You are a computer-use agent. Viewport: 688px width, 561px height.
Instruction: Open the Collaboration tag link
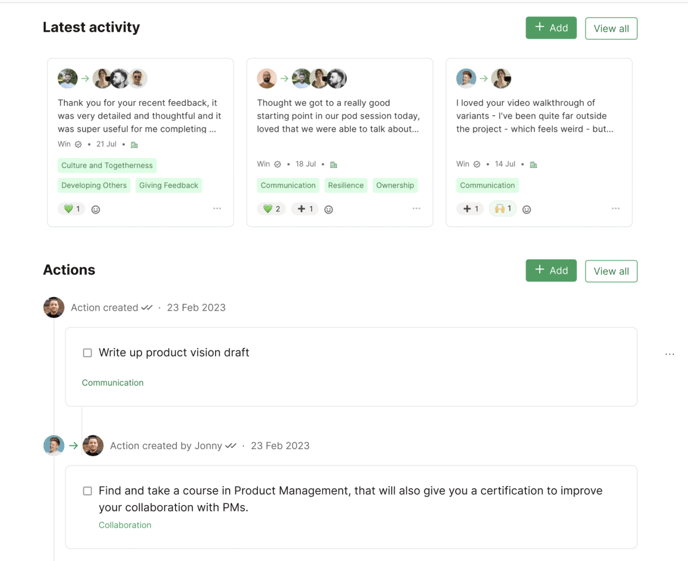point(125,525)
